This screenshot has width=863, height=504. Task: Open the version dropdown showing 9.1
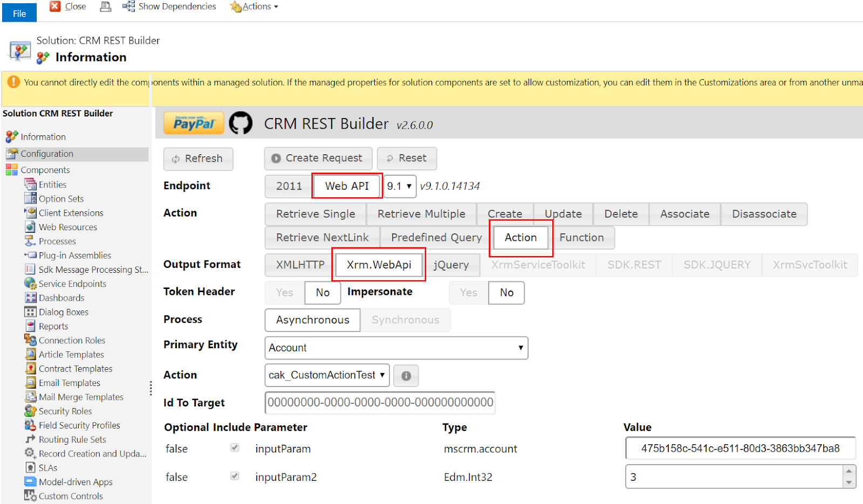(x=400, y=186)
